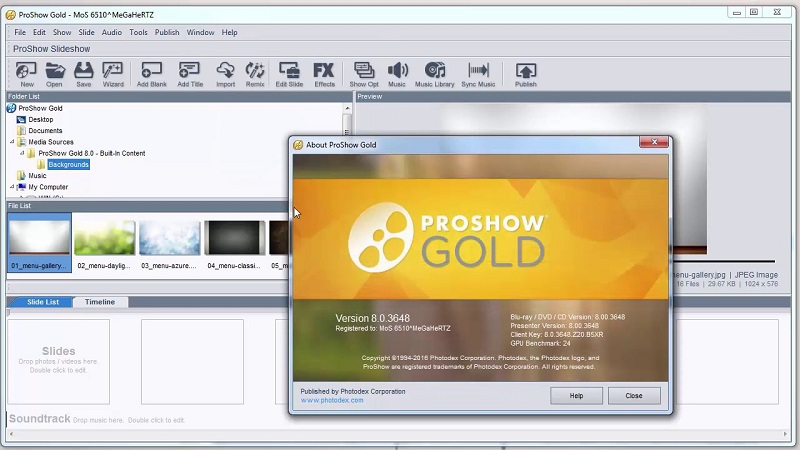
Task: Open the Audio menu
Action: (x=111, y=32)
